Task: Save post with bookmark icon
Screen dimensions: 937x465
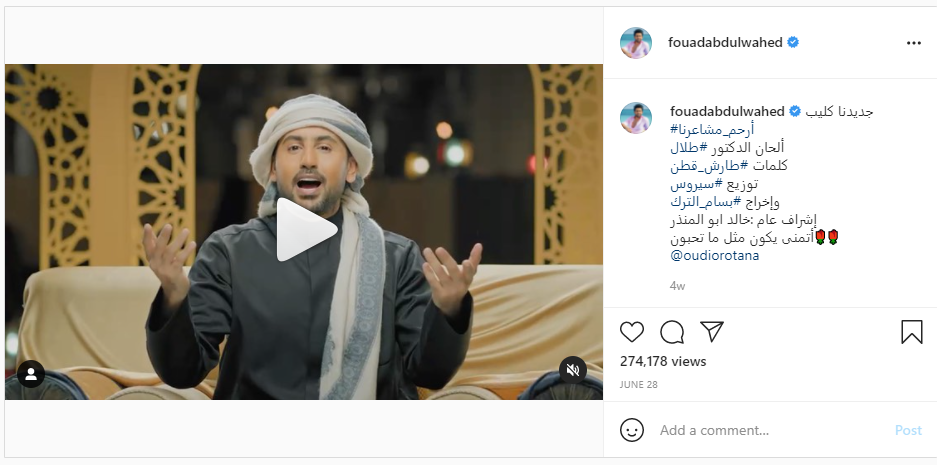Action: click(911, 332)
